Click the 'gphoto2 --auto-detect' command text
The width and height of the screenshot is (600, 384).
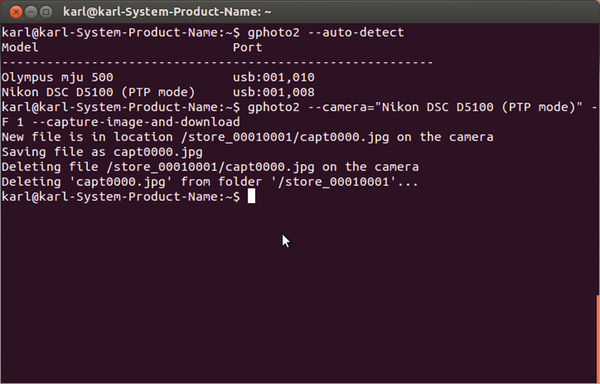326,33
